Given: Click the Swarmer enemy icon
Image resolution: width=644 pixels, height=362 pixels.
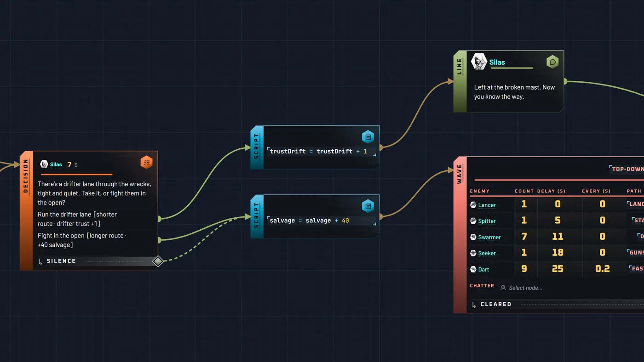Looking at the screenshot, I should coord(473,237).
